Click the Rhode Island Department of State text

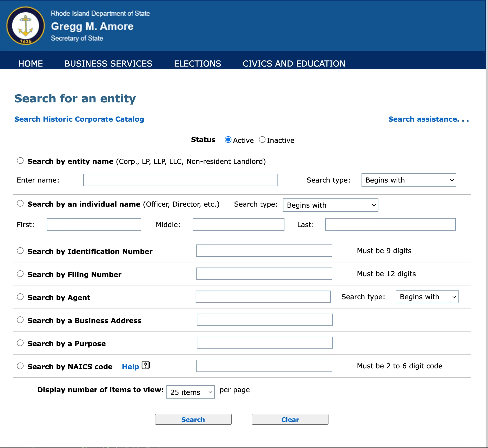pos(100,13)
